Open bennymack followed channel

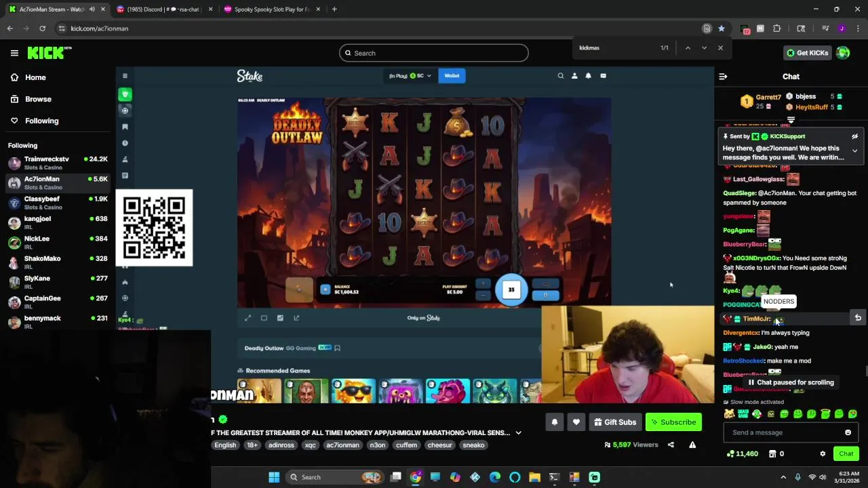point(58,321)
